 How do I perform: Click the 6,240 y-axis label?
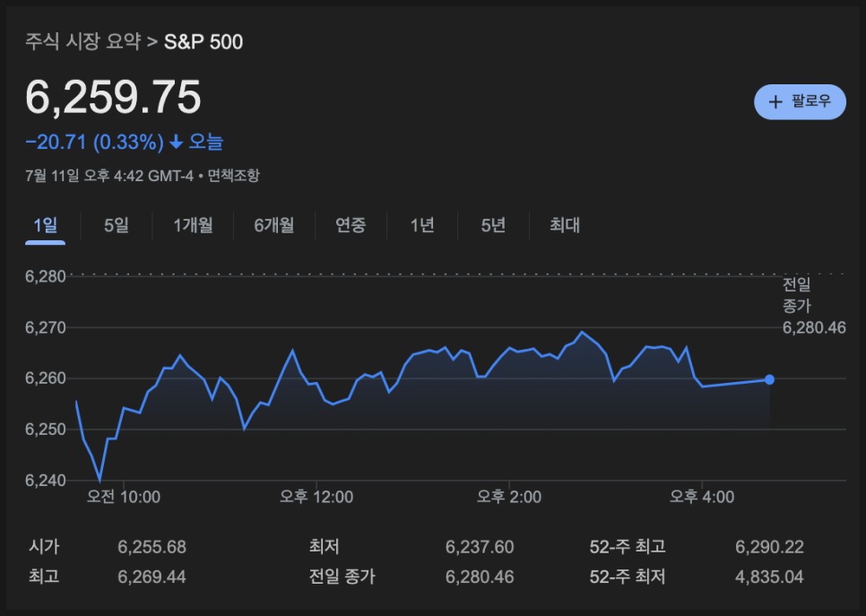46,480
